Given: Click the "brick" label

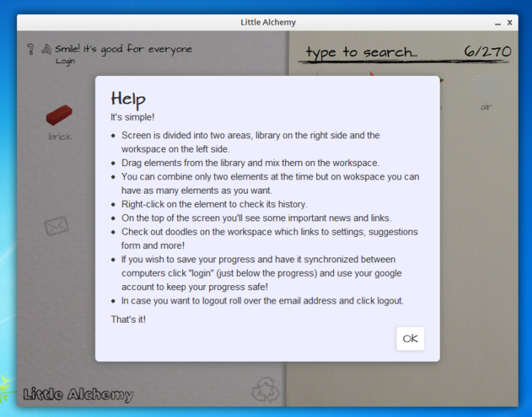Looking at the screenshot, I should tap(60, 137).
